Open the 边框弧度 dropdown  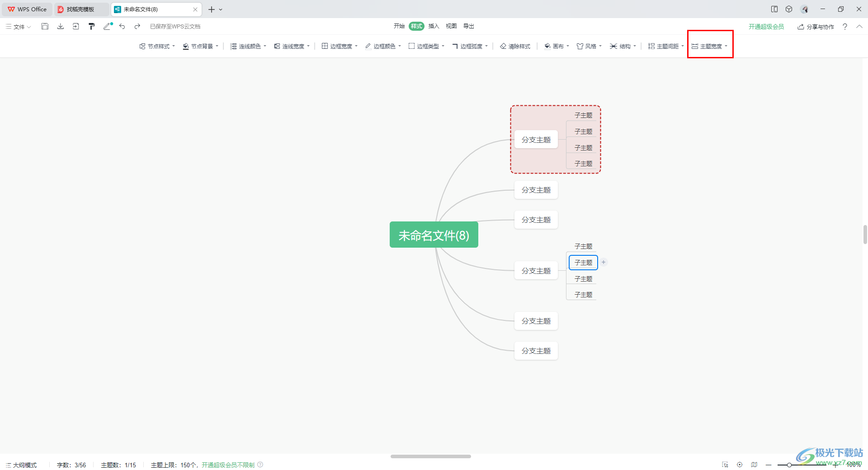click(x=470, y=46)
